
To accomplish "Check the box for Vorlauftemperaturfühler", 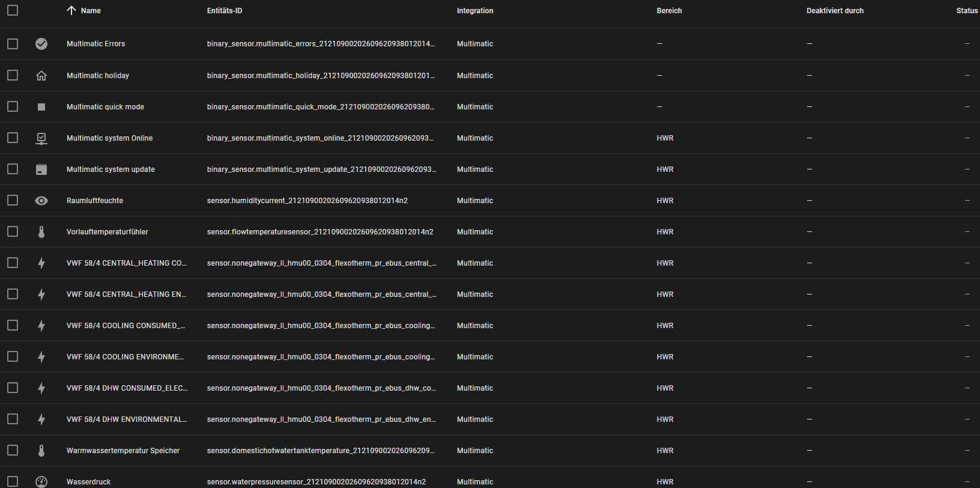I will coord(13,231).
